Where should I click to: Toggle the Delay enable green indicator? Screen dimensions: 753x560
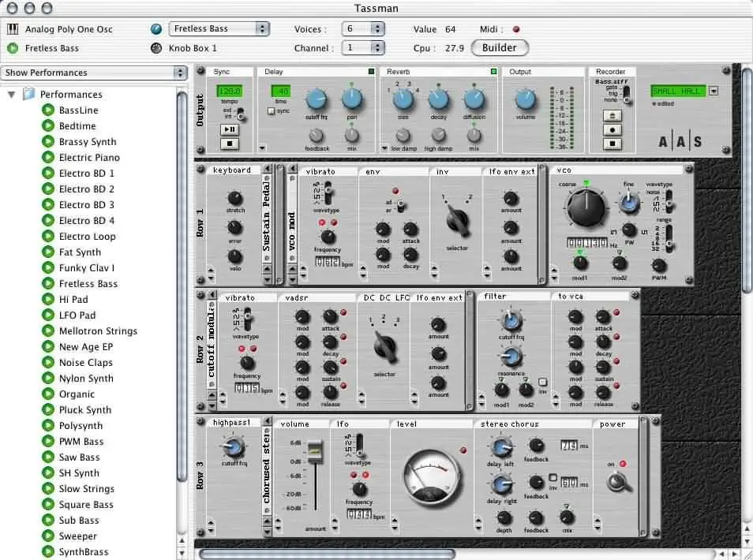coord(371,72)
